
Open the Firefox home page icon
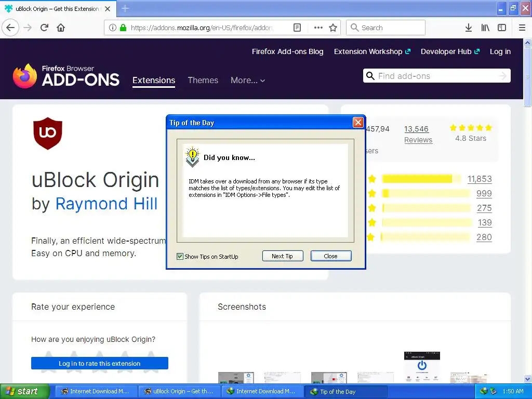[61, 28]
